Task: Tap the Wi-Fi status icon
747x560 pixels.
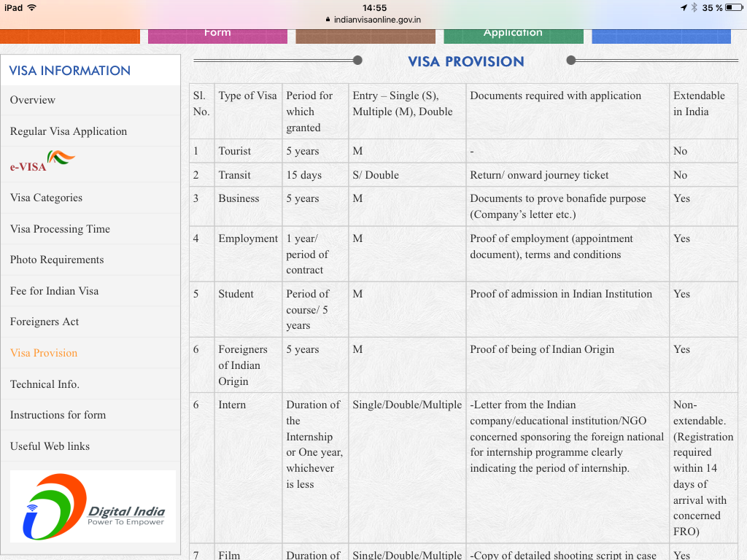Action: click(x=32, y=7)
